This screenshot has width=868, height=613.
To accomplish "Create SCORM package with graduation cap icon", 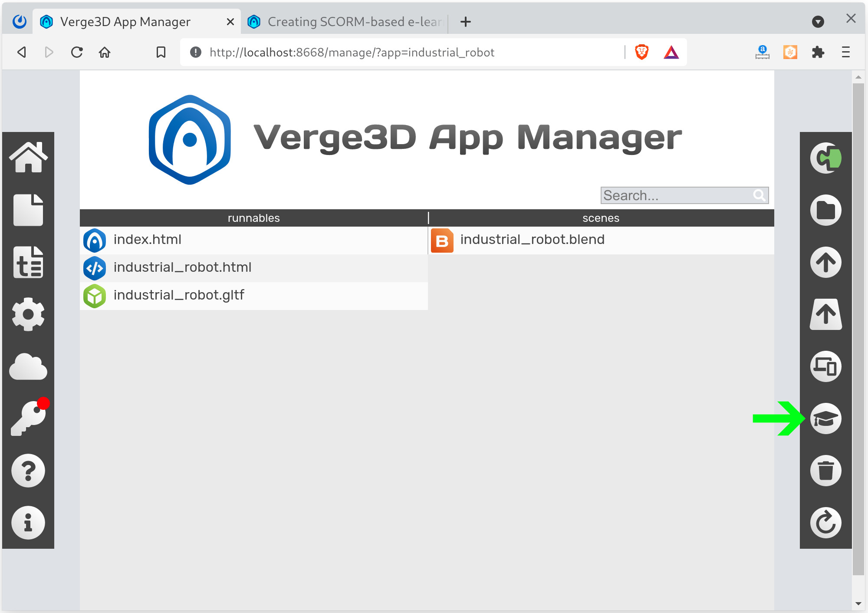I will pyautogui.click(x=826, y=419).
